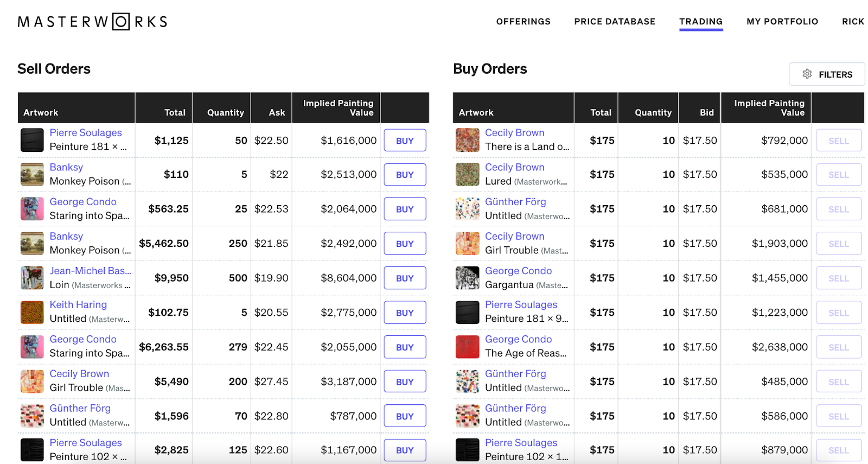Image resolution: width=868 pixels, height=464 pixels.
Task: Click Peinture 102 thumbnail in Sell Orders
Action: [32, 450]
